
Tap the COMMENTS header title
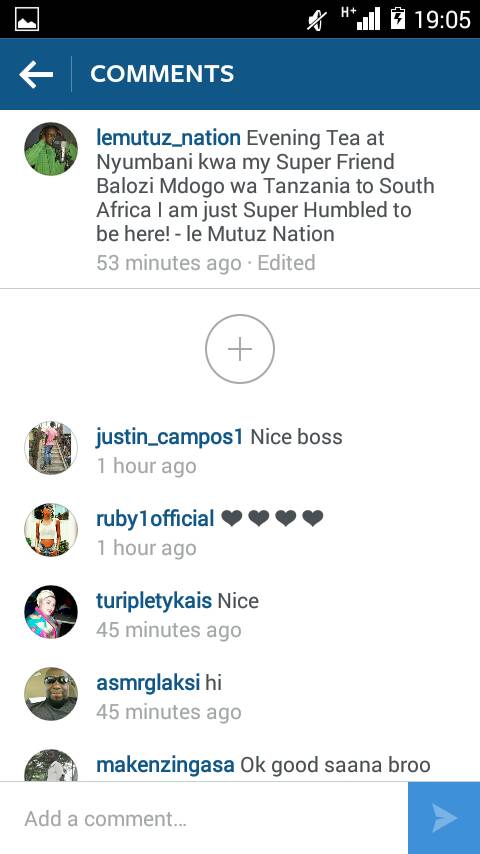(162, 74)
